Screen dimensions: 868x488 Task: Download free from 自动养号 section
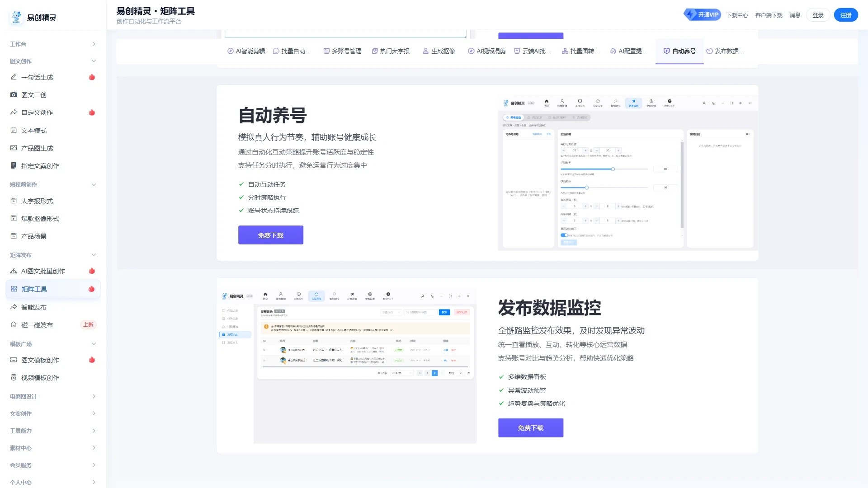[x=271, y=235]
